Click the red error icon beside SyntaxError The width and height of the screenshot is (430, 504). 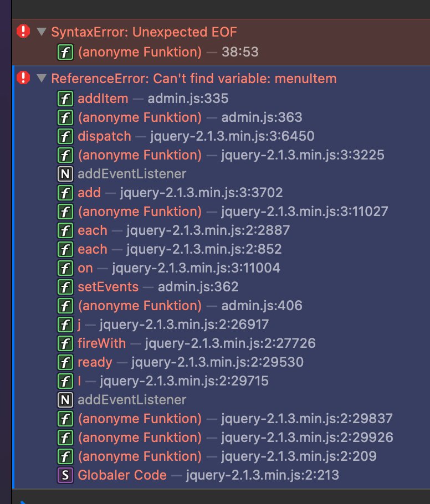pyautogui.click(x=23, y=32)
